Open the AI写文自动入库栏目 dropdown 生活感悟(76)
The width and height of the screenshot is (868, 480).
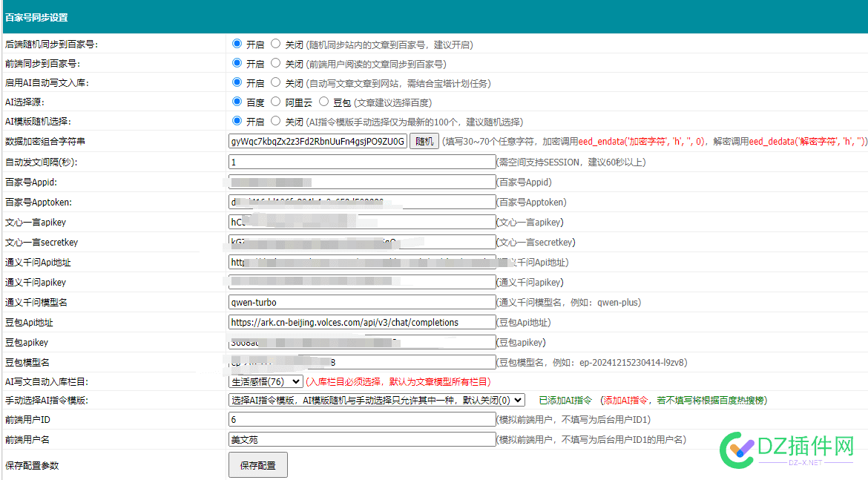(x=266, y=381)
